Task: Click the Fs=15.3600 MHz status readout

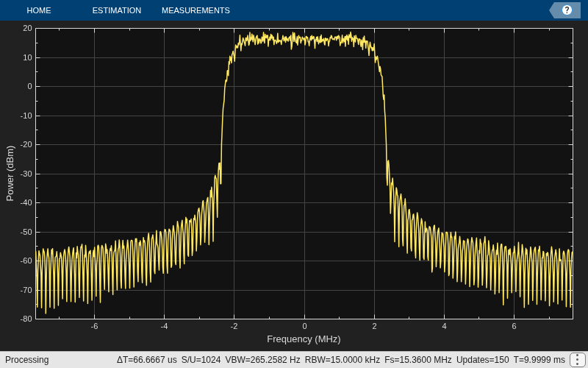Action: click(x=417, y=360)
